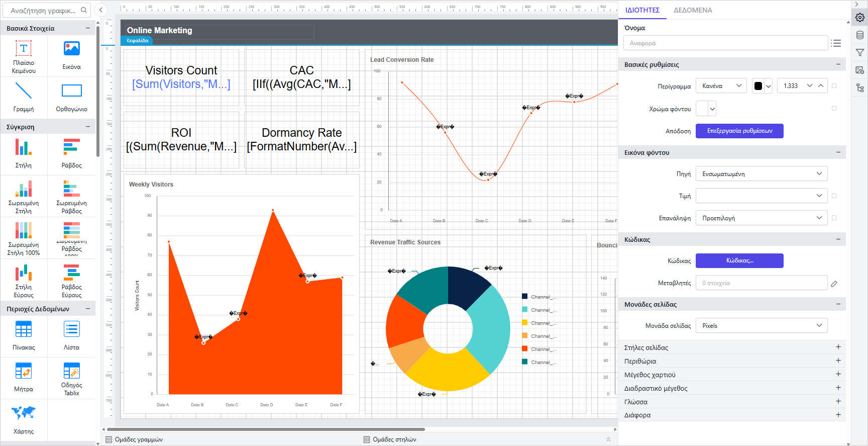Image resolution: width=868 pixels, height=446 pixels.
Task: Choose the Γραμμή line shape
Action: [x=24, y=98]
